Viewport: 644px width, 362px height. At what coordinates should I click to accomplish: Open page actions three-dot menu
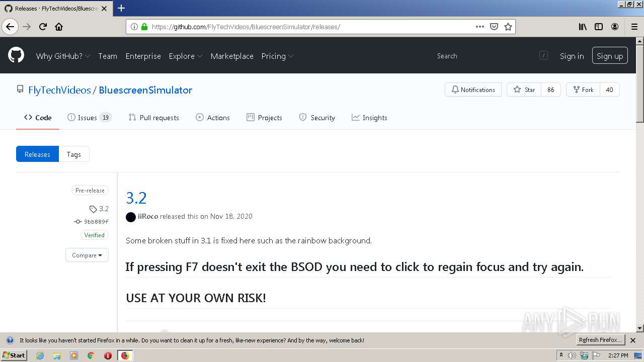[x=480, y=27]
